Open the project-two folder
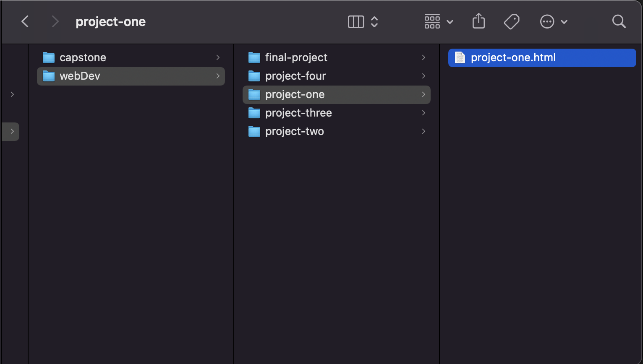The height and width of the screenshot is (364, 643). [x=294, y=131]
